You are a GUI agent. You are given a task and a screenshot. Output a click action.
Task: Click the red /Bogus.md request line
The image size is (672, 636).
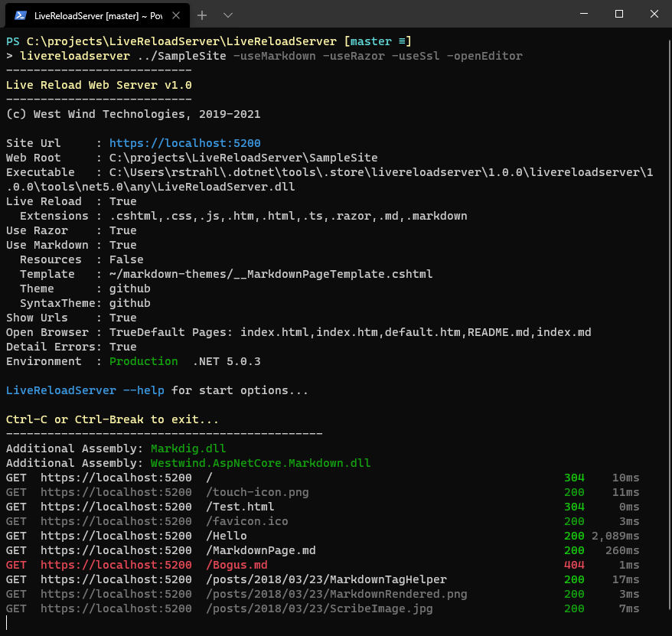point(322,565)
